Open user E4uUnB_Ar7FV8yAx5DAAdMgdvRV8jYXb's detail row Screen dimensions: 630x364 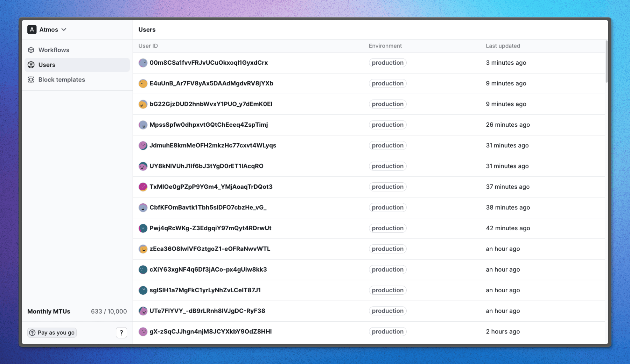point(211,83)
